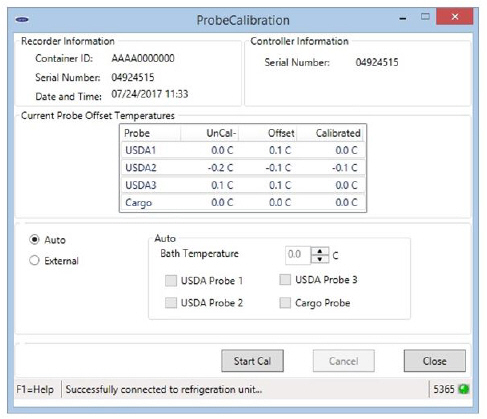Enable the Cargo Probe checkbox

[x=285, y=303]
